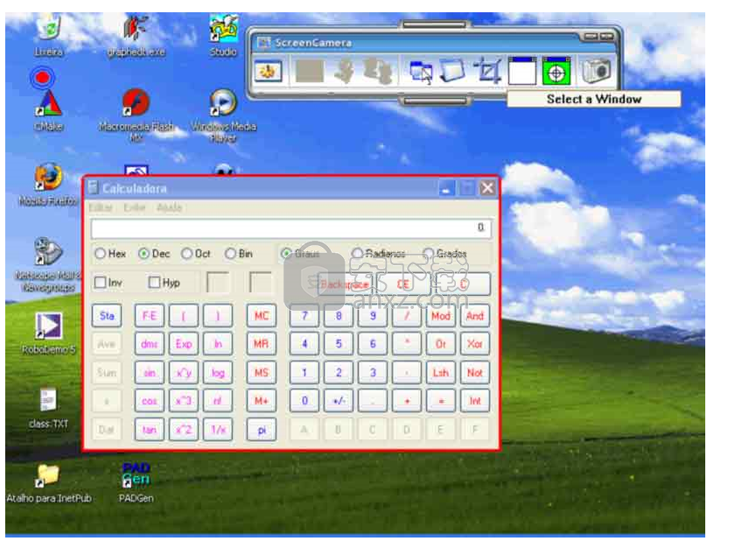Click the 1/x reciprocal button
The width and height of the screenshot is (756, 555).
click(218, 430)
